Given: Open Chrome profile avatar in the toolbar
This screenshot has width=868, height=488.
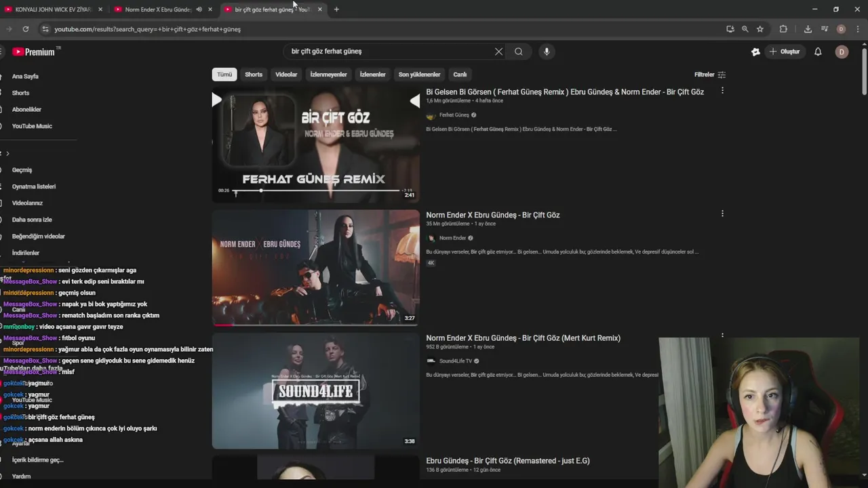Looking at the screenshot, I should coord(841,29).
